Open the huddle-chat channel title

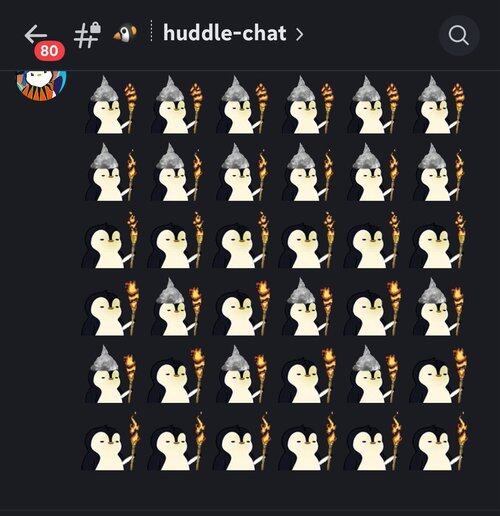pyautogui.click(x=225, y=33)
